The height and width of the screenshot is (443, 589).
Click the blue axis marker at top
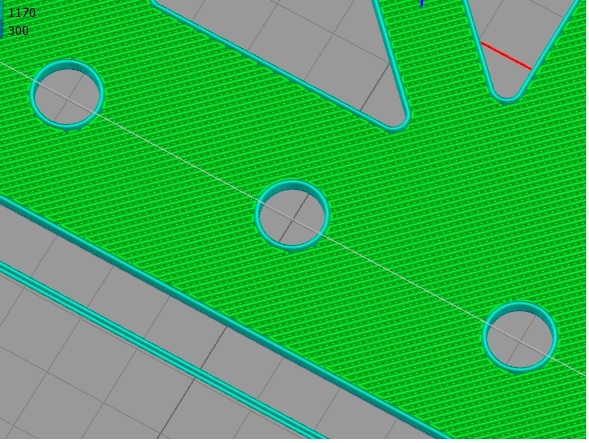(422, 3)
